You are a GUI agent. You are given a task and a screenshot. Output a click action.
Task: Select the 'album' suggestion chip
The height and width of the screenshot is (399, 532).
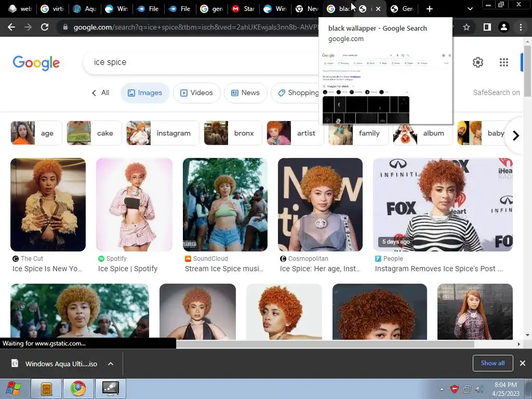423,133
